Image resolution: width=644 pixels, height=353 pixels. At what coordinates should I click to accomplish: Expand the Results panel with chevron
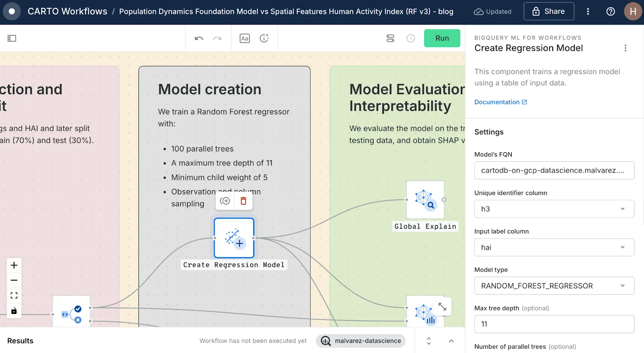click(451, 341)
